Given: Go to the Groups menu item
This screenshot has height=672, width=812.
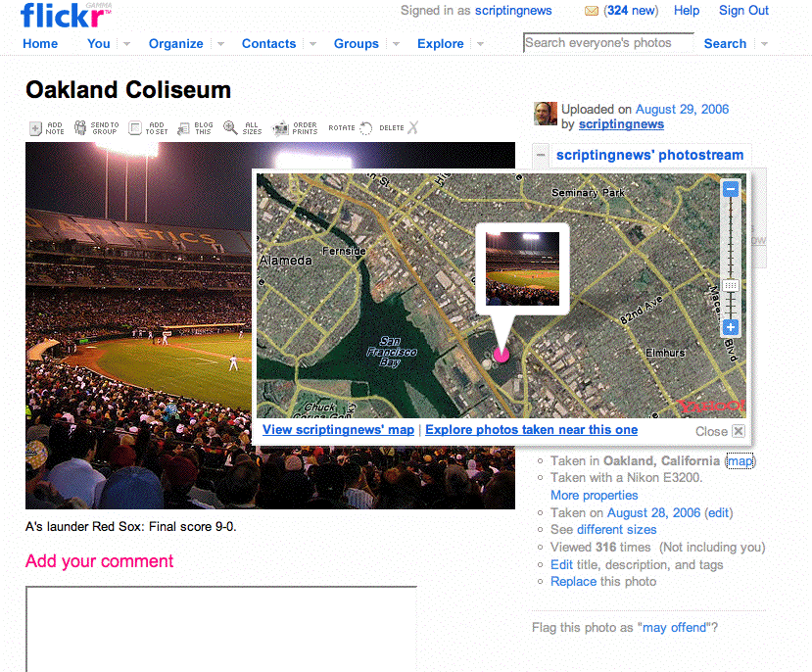Looking at the screenshot, I should pos(357,43).
